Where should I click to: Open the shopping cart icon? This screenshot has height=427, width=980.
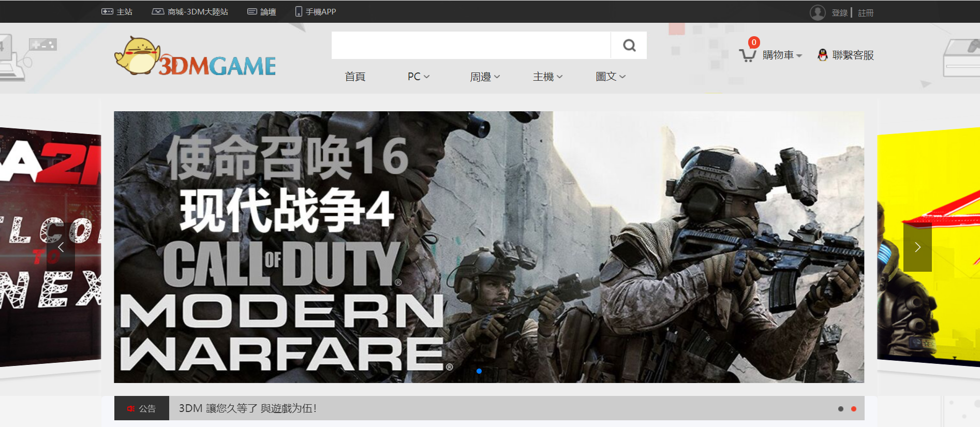[747, 55]
